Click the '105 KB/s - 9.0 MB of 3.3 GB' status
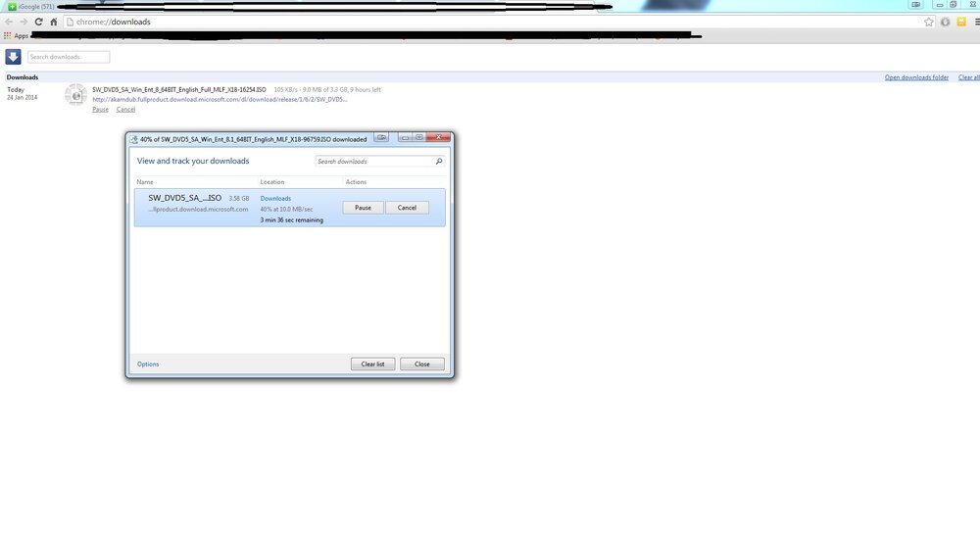The height and width of the screenshot is (533, 980). click(327, 90)
